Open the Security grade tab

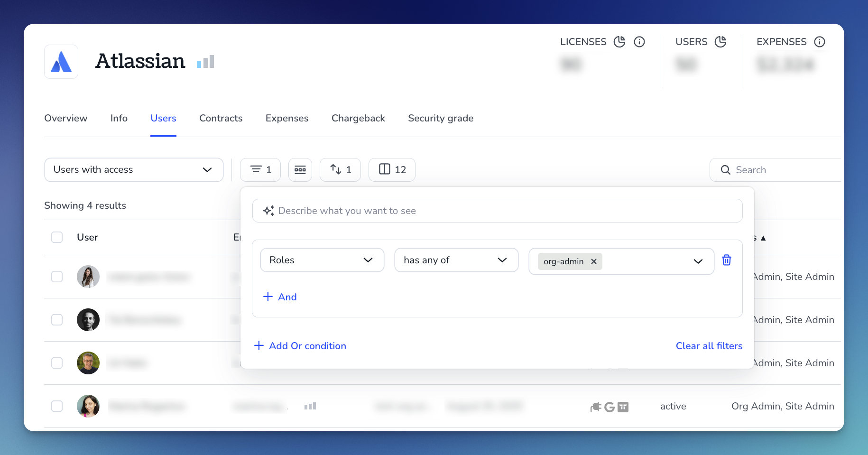[441, 118]
